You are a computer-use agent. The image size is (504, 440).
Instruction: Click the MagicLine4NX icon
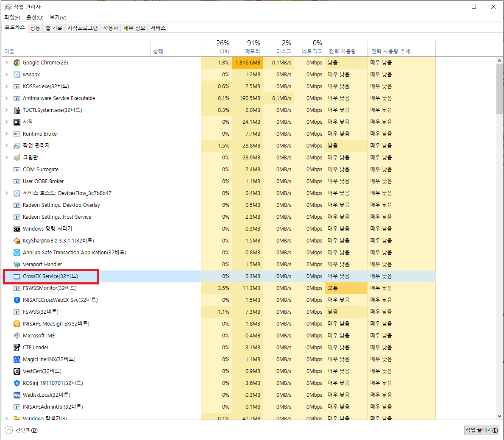(x=17, y=359)
